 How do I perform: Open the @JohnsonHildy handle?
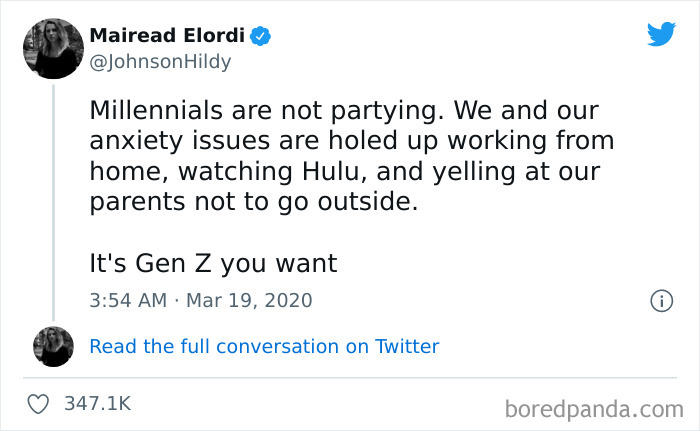(x=160, y=62)
